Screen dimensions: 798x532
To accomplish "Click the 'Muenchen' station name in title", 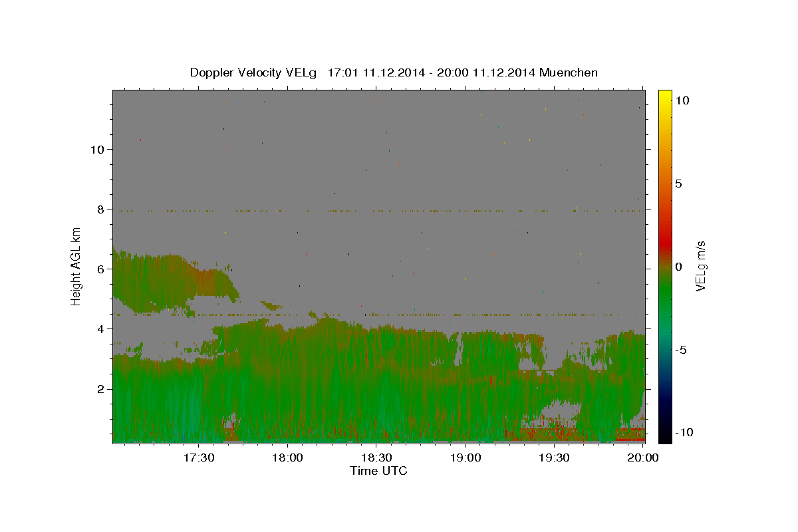I will [569, 72].
